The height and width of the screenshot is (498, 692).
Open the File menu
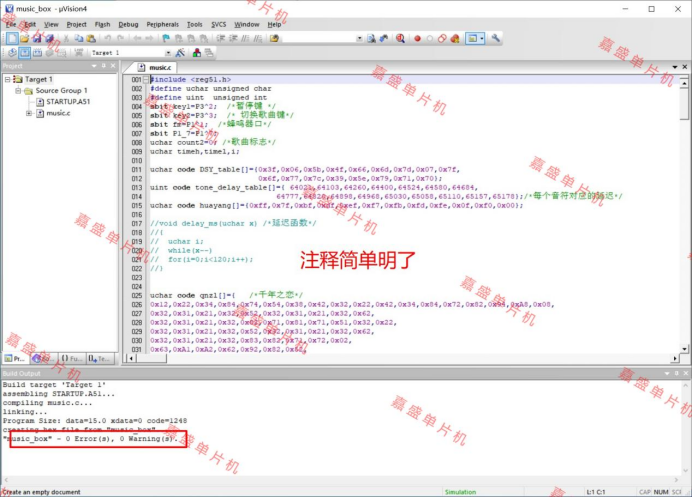tap(11, 24)
